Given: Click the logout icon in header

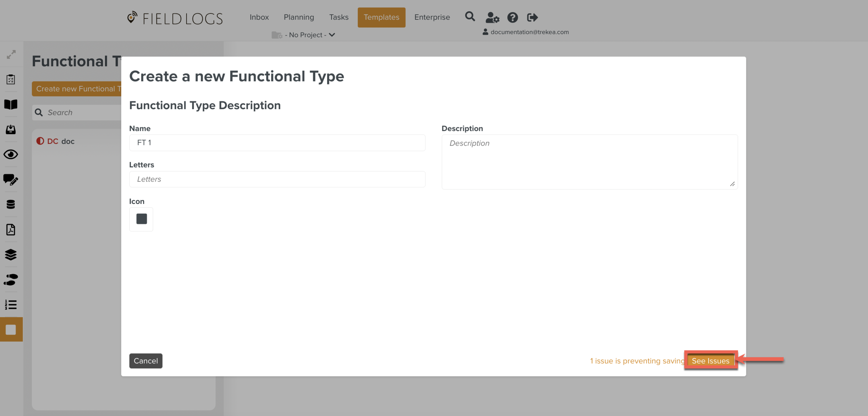Looking at the screenshot, I should (532, 17).
